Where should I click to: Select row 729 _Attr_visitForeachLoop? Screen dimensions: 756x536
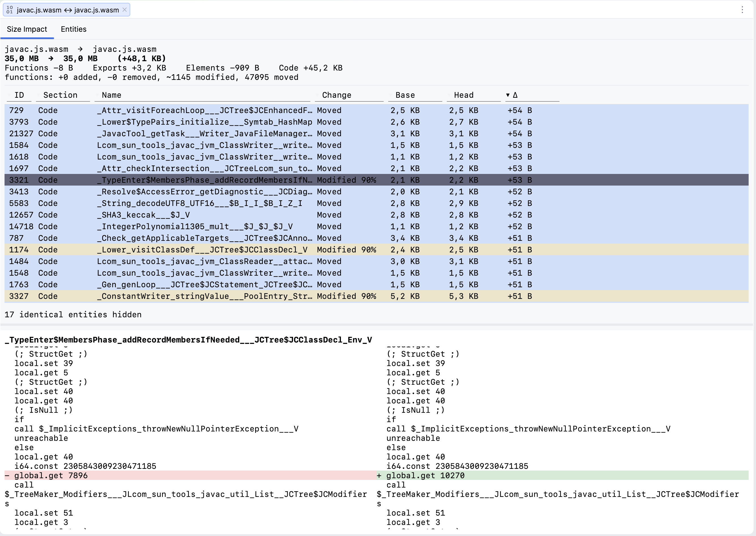click(376, 110)
